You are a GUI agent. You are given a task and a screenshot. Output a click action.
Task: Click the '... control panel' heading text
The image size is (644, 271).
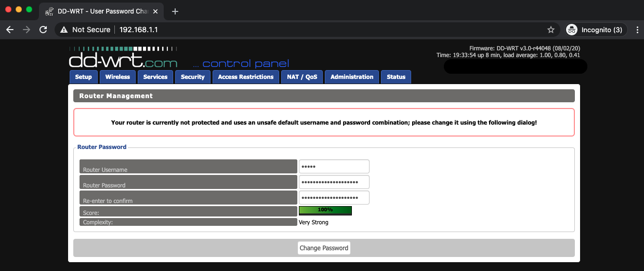(241, 64)
